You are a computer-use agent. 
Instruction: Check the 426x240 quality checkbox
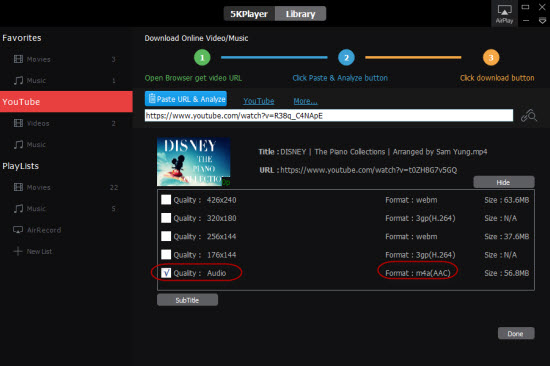coord(166,200)
